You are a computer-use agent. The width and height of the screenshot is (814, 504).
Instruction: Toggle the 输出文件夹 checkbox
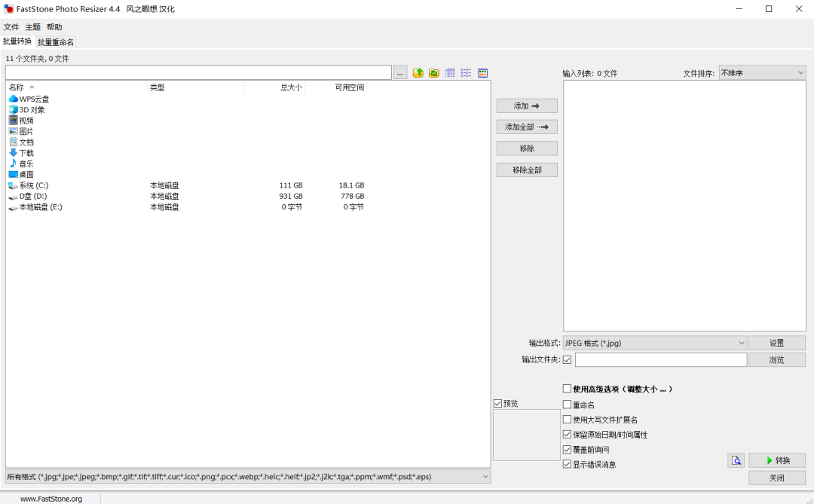click(568, 359)
